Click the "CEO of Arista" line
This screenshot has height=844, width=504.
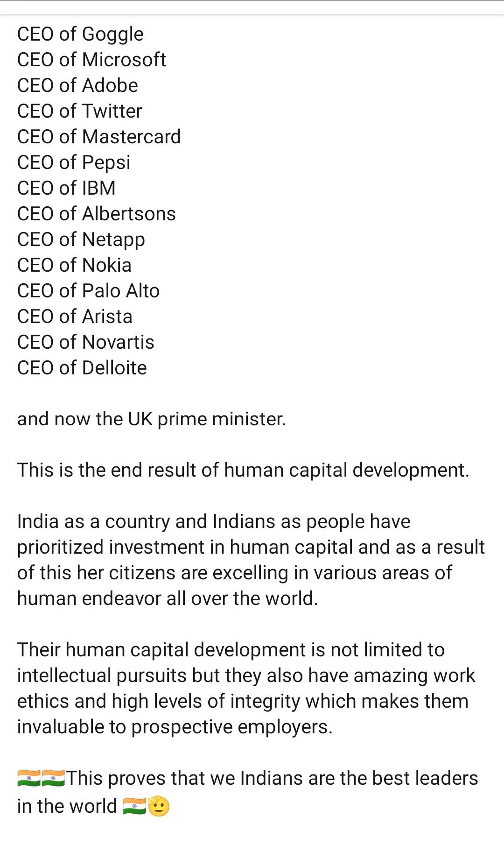click(75, 316)
